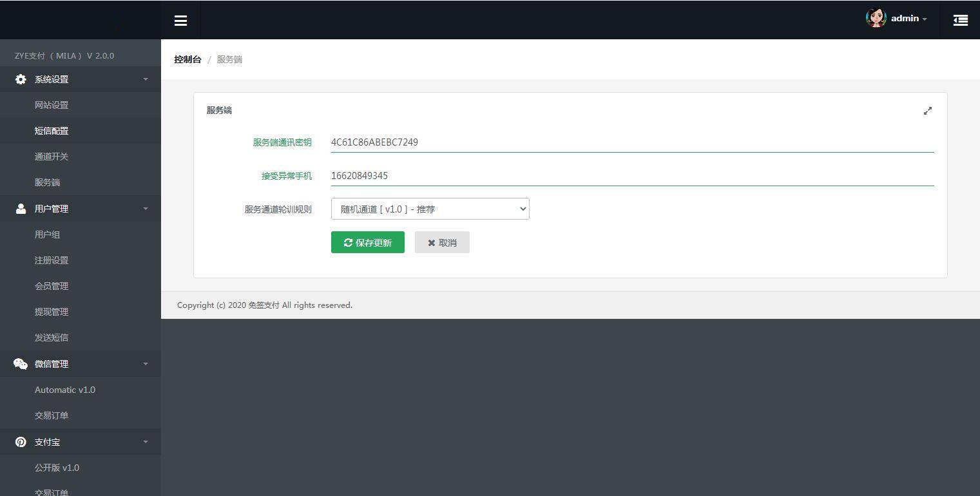Click the gear icon beside 系统设置
The width and height of the screenshot is (980, 496).
21,79
